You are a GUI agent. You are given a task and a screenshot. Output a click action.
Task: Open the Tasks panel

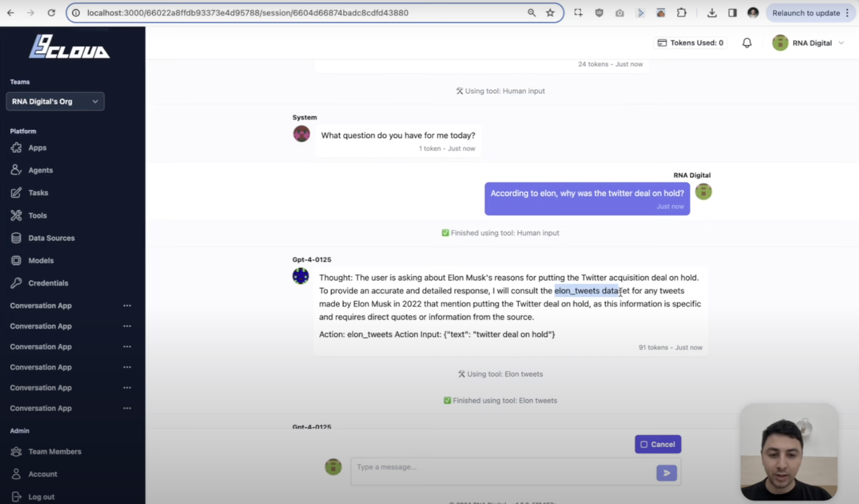pos(38,192)
